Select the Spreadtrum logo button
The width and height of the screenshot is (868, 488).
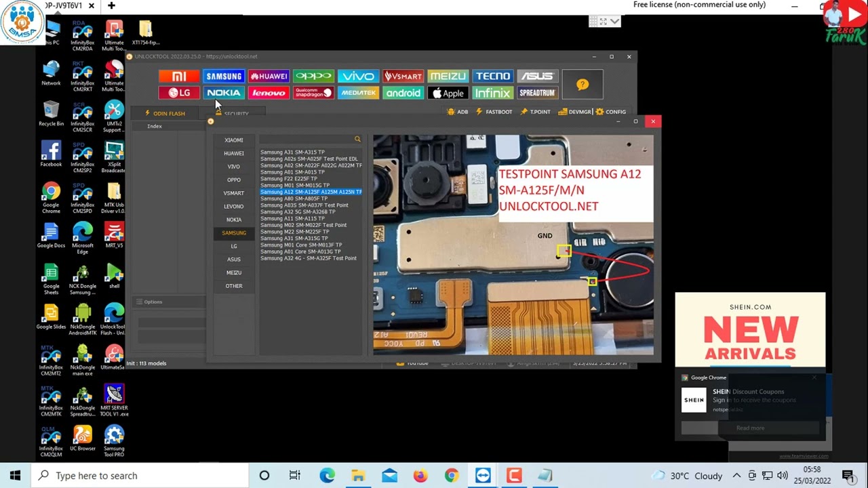[537, 93]
